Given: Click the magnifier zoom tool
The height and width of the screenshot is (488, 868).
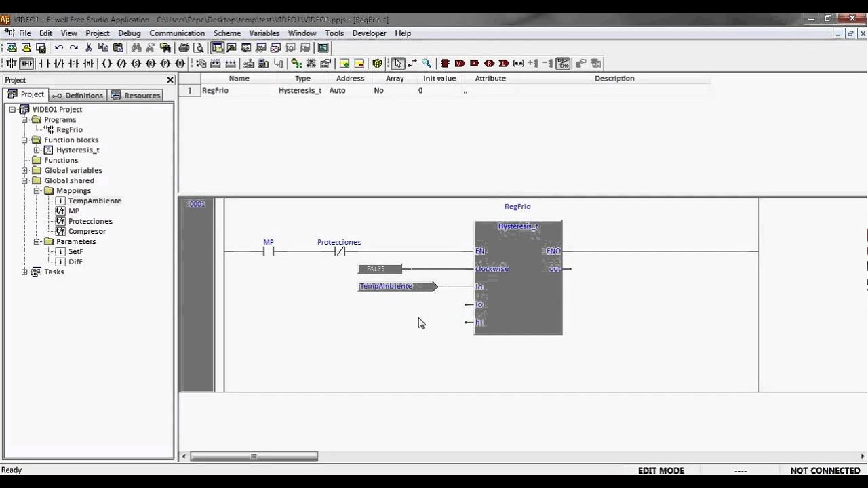Looking at the screenshot, I should pos(427,63).
